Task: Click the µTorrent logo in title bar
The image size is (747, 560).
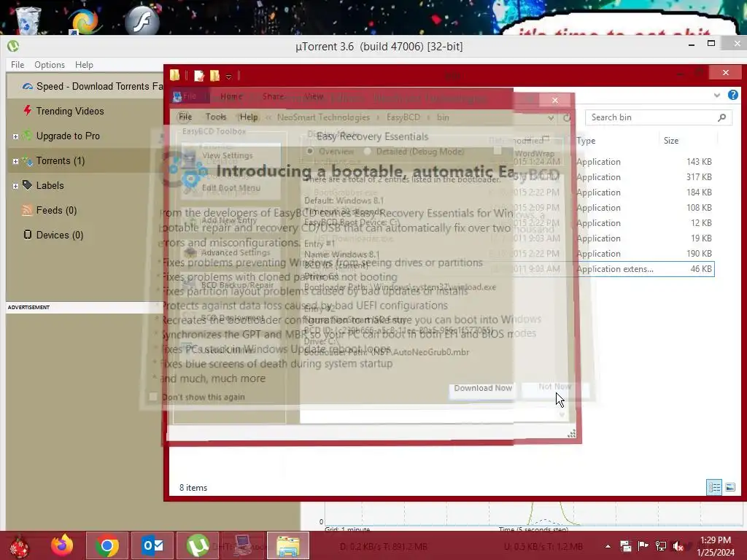Action: click(x=13, y=46)
